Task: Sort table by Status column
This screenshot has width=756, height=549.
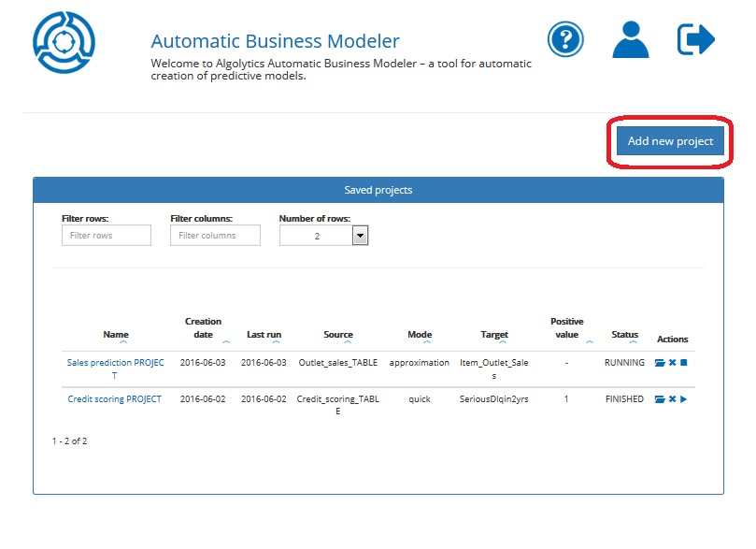Action: click(624, 335)
